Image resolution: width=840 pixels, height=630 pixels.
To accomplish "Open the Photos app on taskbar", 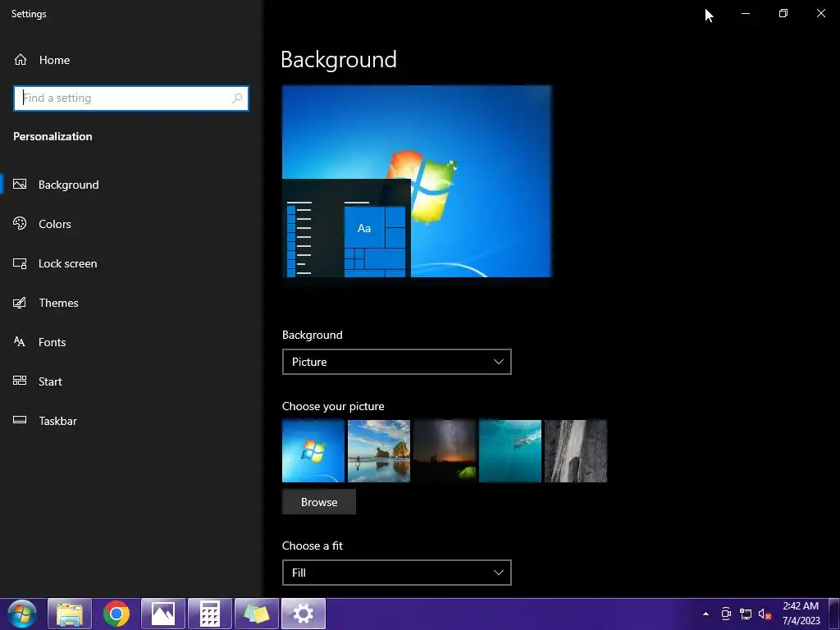I will 163,614.
